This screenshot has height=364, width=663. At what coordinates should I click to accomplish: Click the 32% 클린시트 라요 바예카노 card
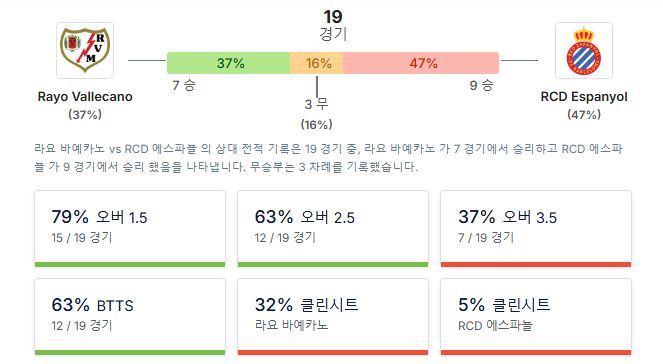333,317
